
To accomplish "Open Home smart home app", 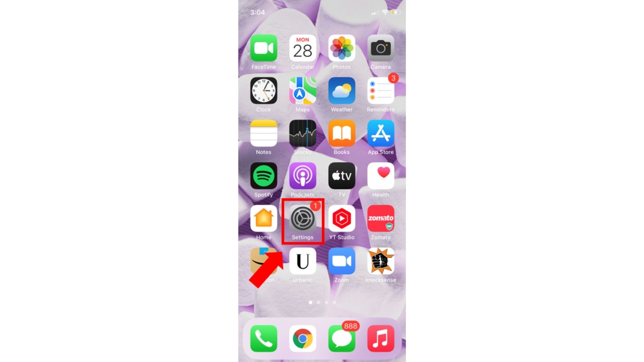I will 264,218.
